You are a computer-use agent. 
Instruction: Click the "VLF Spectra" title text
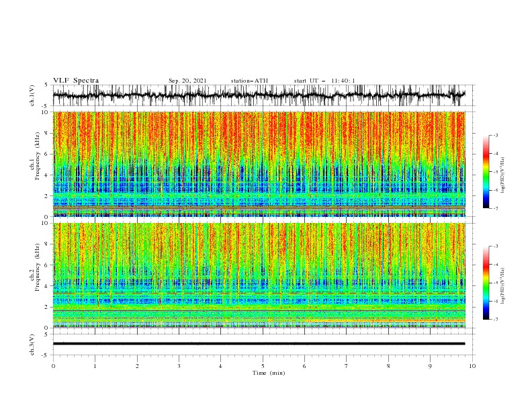(x=76, y=81)
